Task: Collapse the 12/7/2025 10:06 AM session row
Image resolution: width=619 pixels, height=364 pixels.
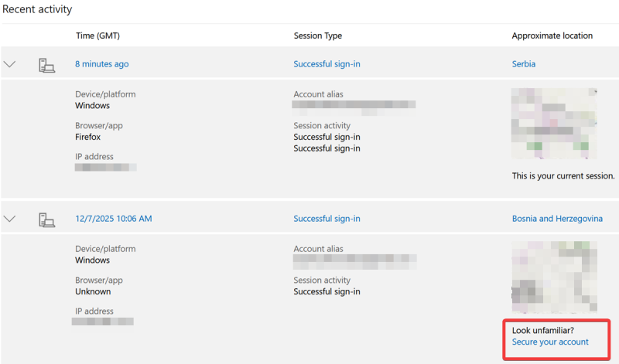Action: pyautogui.click(x=10, y=219)
